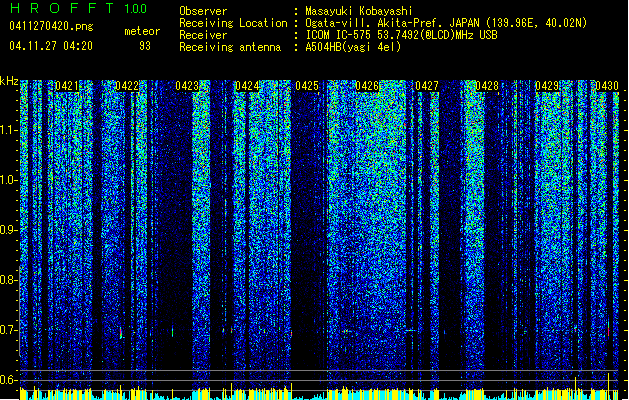Screen dimensions: 629x400
Task: Click the Receiver label
Action: click(203, 35)
